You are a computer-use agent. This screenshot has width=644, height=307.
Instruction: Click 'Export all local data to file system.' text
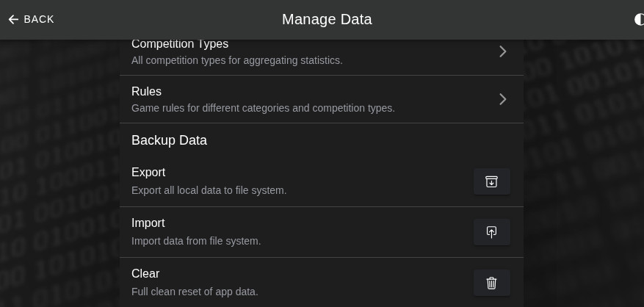coord(209,191)
